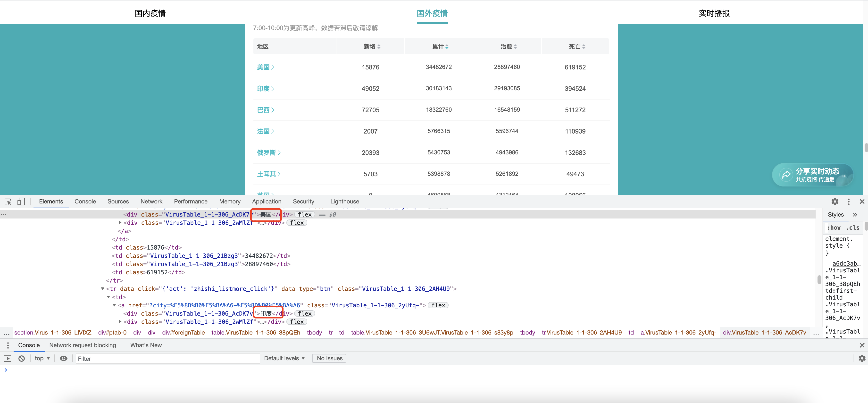This screenshot has width=868, height=403.
Task: Toggle the :hov element state panel
Action: coord(834,228)
